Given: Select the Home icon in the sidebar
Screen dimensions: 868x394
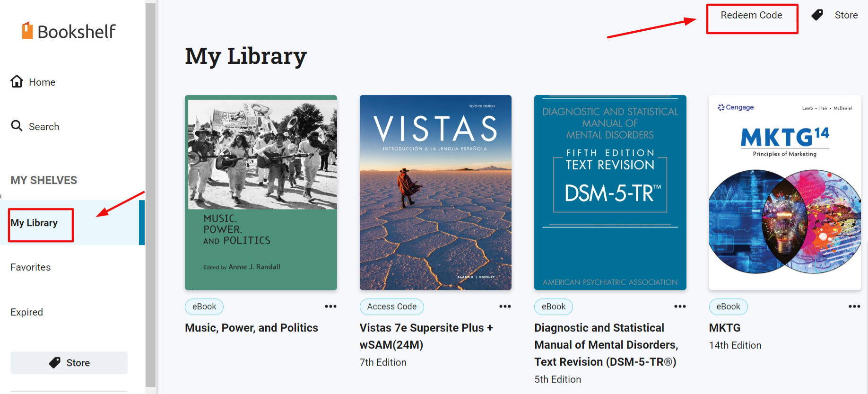Looking at the screenshot, I should click(17, 81).
